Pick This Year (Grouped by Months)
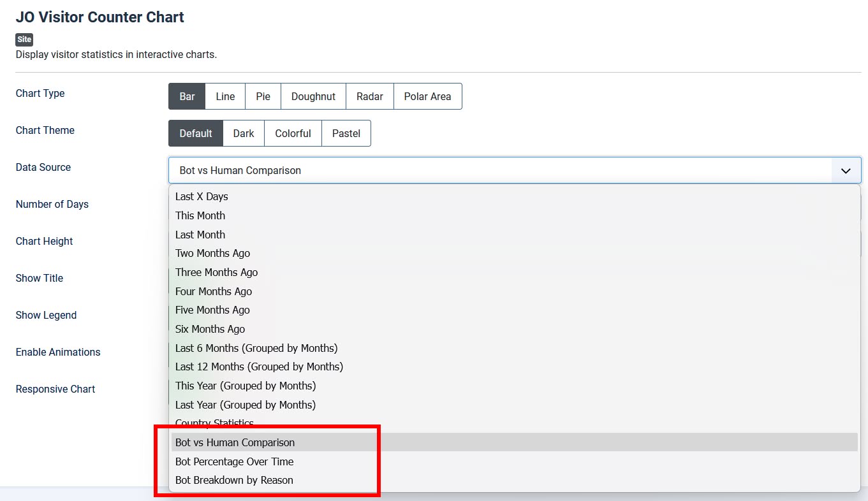Viewport: 868px width, 501px height. point(515,386)
